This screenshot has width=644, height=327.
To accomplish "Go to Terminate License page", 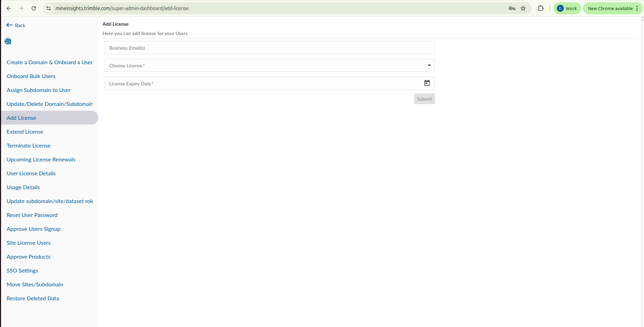I will [x=28, y=146].
